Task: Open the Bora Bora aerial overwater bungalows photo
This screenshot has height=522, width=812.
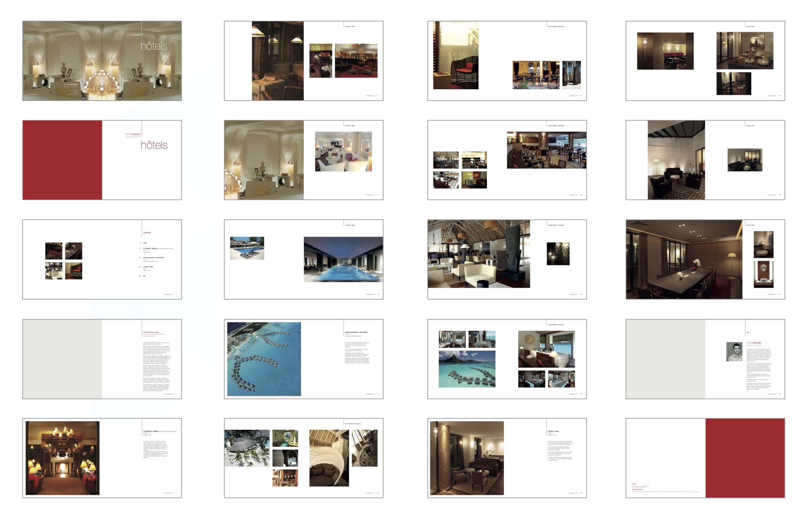Action: [x=264, y=359]
